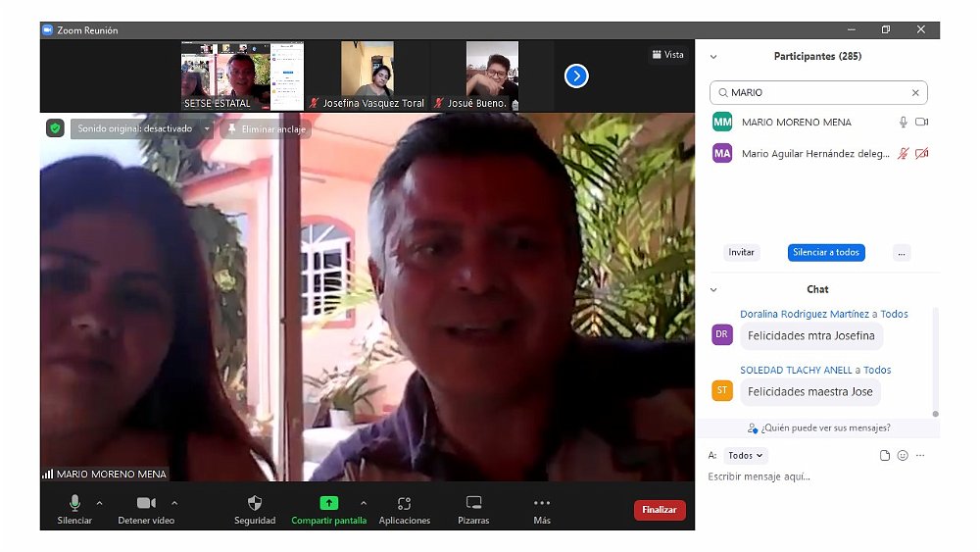
Task: Expand audio options arrow beside Silenciar
Action: coord(99,503)
